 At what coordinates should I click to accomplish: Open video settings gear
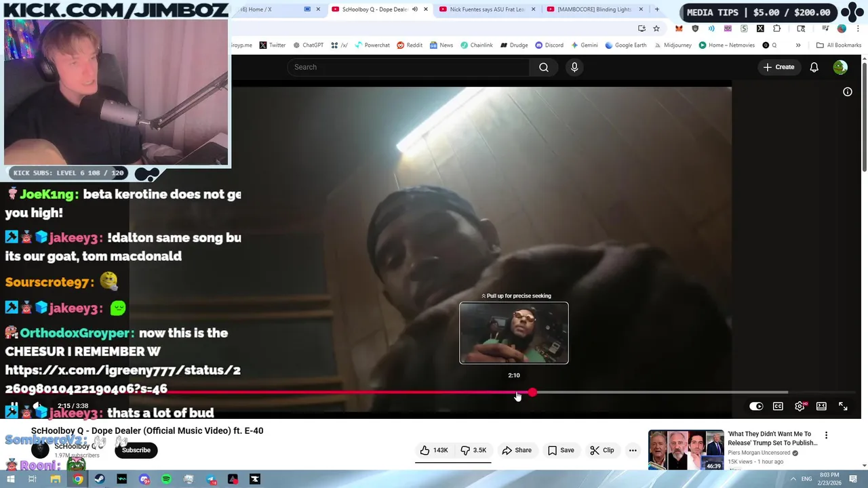[800, 406]
